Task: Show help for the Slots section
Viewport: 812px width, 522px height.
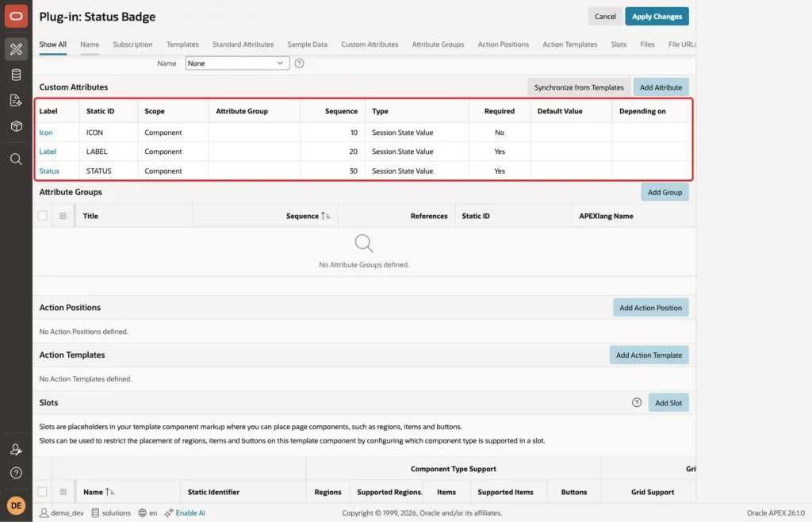Action: (x=637, y=402)
